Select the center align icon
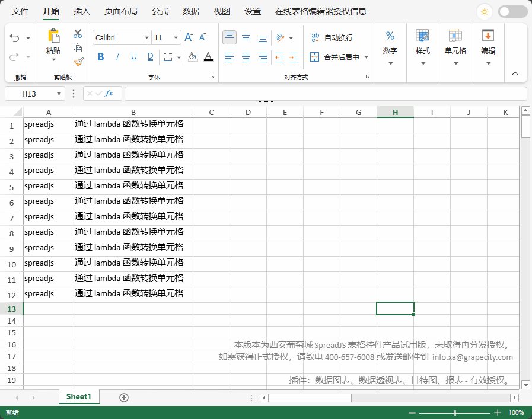The width and height of the screenshot is (532, 419). 246,57
